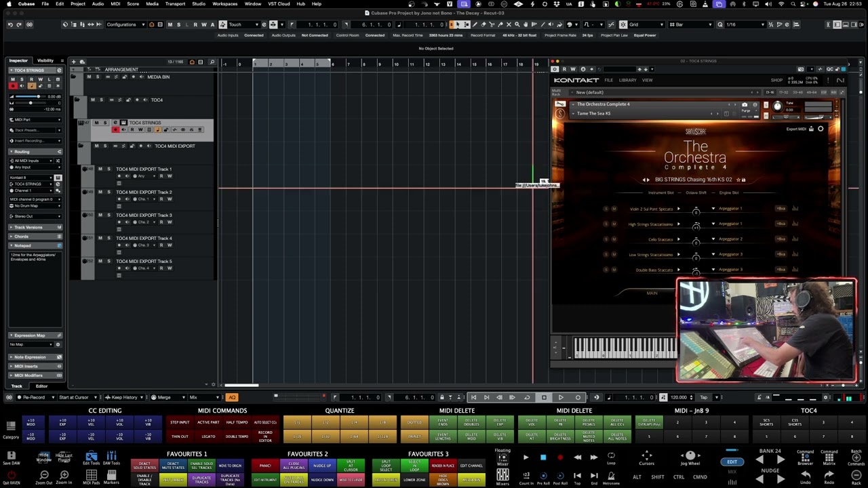Open the Configurations dropdown

pos(125,24)
